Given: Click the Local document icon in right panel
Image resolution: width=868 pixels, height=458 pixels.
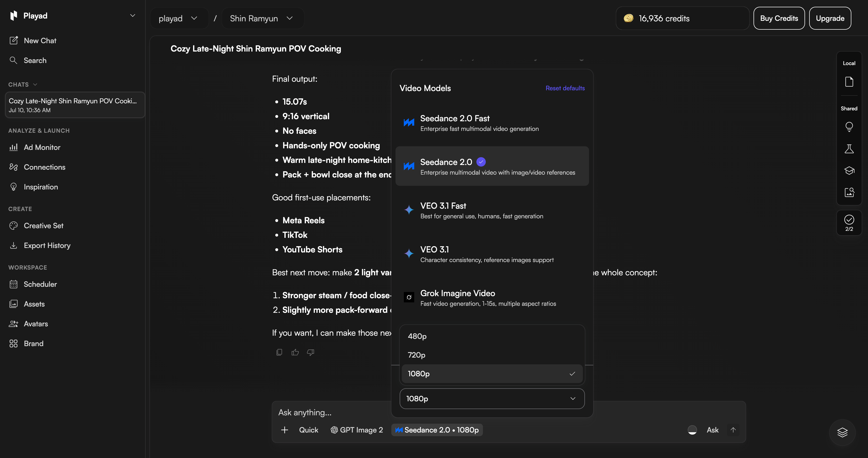Looking at the screenshot, I should pos(849,82).
